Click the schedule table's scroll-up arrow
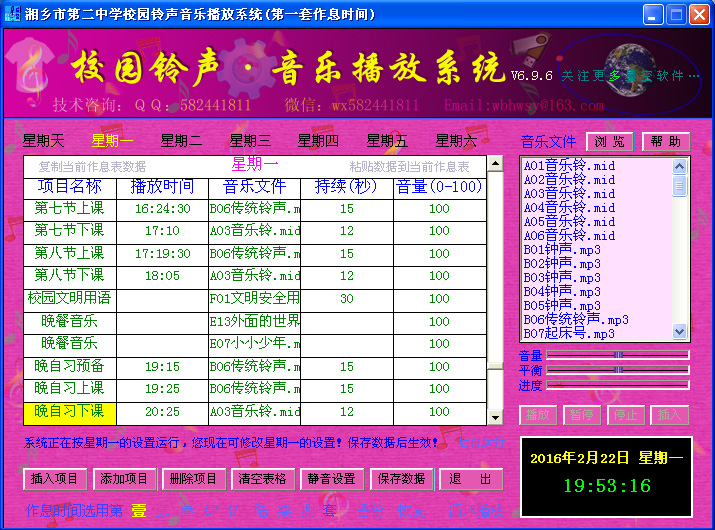This screenshot has height=530, width=715. [494, 164]
